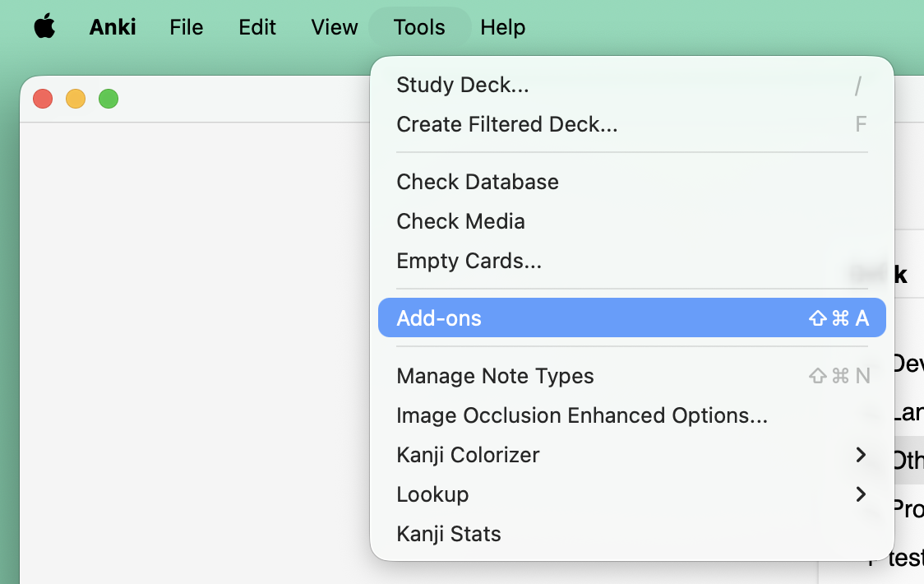The image size is (924, 584).
Task: Run Check Database maintenance
Action: click(x=478, y=182)
